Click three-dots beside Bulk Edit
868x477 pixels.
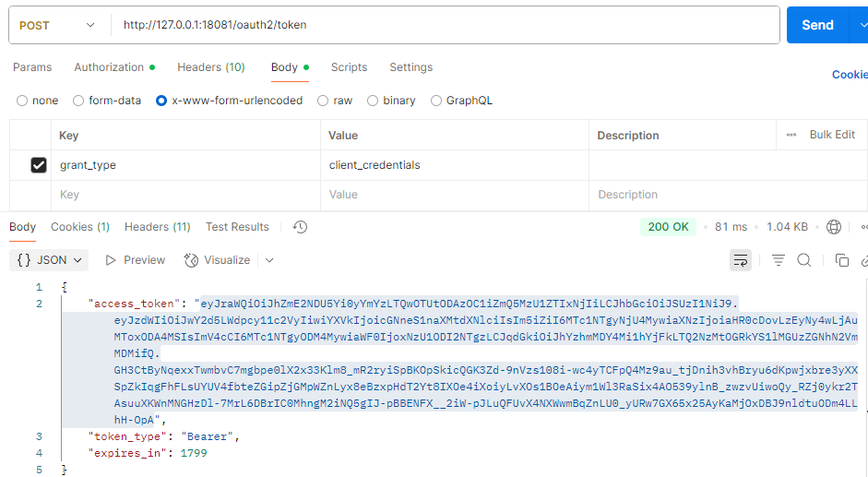tap(791, 135)
